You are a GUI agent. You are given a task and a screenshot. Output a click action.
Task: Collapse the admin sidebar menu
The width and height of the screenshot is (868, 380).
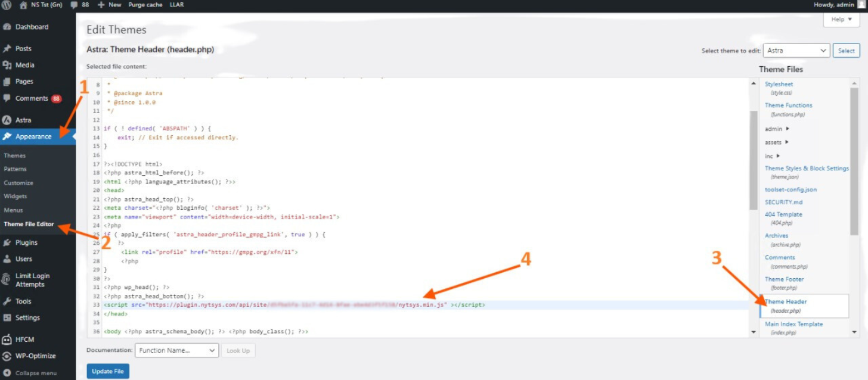(30, 373)
